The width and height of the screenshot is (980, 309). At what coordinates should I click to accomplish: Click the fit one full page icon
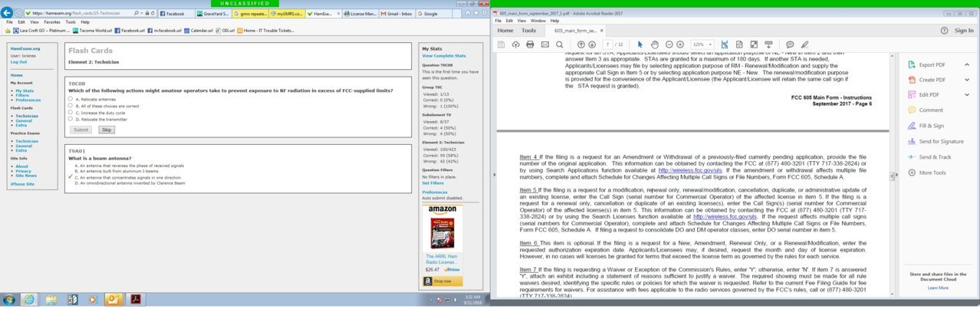[740, 44]
